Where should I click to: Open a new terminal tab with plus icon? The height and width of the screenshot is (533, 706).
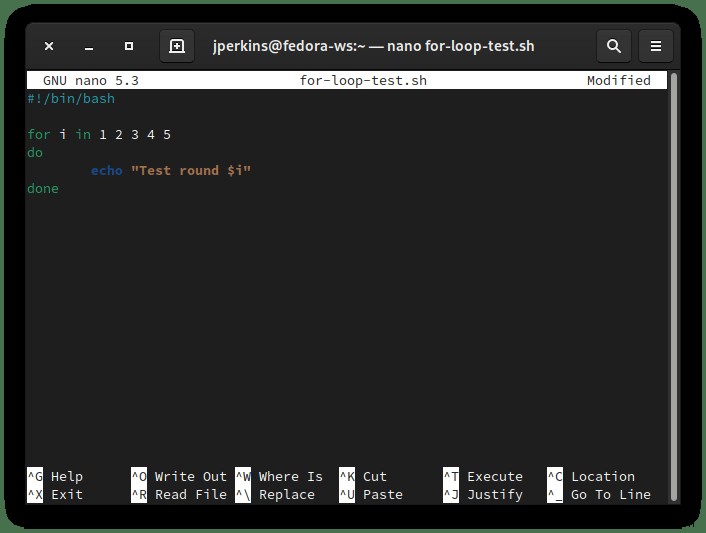point(177,46)
